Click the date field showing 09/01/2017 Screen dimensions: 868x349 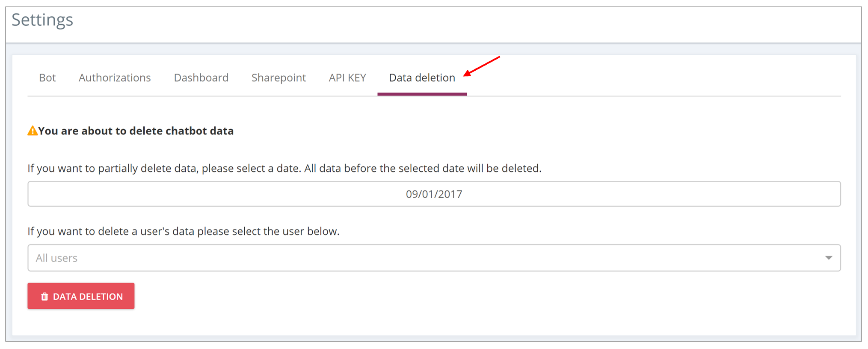434,194
